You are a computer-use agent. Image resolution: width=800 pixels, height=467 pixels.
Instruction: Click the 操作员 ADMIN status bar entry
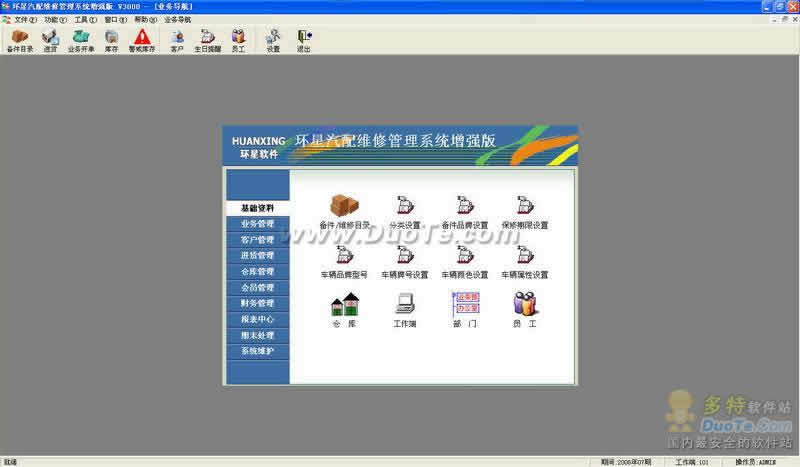(755, 462)
